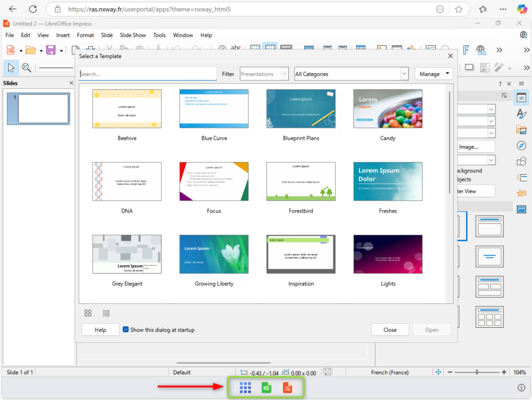Click the sidebar help question mark
The image size is (532, 400).
point(500,84)
